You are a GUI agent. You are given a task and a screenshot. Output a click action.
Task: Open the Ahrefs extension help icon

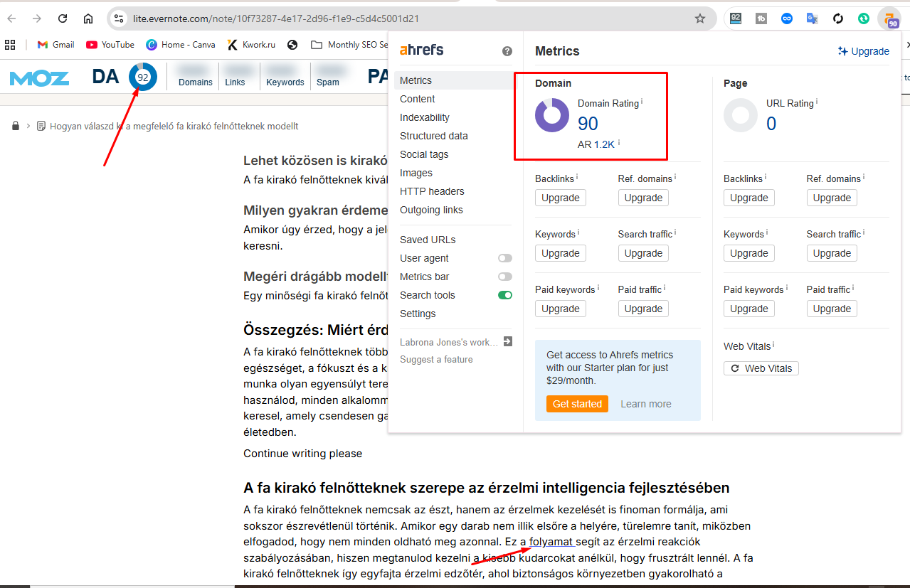point(507,50)
